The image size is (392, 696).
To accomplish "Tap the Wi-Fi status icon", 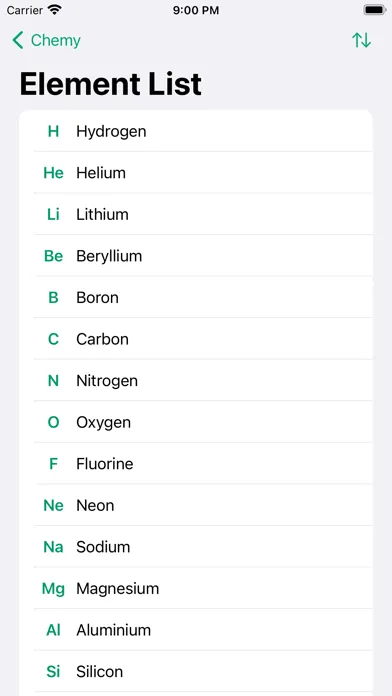I will [x=55, y=10].
